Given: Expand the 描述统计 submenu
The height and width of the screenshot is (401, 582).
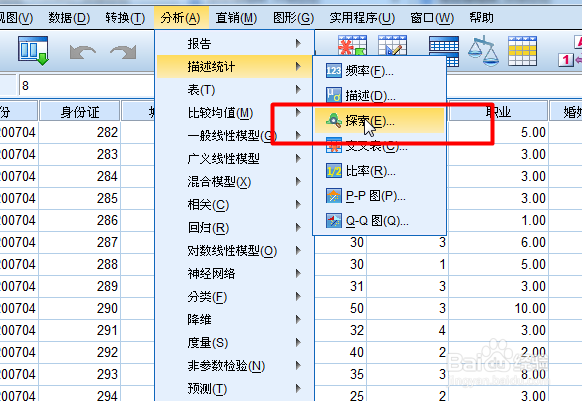Looking at the screenshot, I should 235,66.
